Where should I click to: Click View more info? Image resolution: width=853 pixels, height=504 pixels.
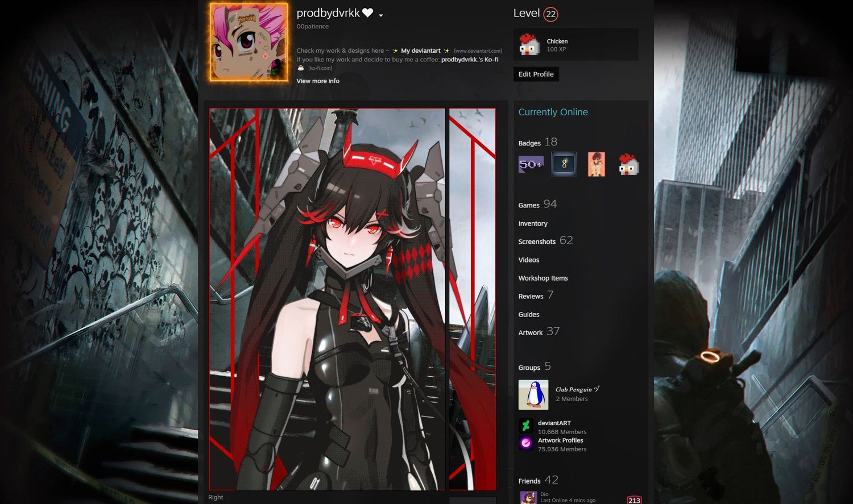click(x=318, y=81)
